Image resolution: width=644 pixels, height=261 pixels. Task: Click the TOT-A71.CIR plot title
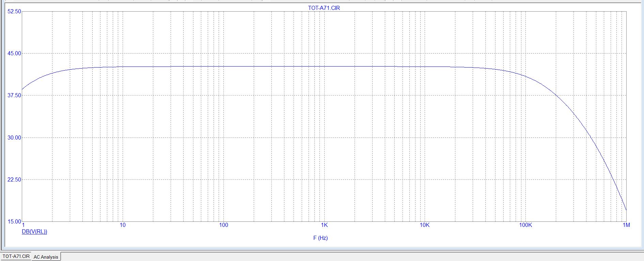tap(324, 8)
